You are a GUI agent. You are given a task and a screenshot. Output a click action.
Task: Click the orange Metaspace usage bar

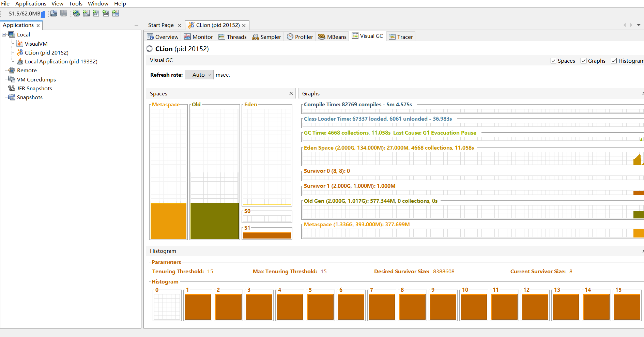tap(169, 221)
